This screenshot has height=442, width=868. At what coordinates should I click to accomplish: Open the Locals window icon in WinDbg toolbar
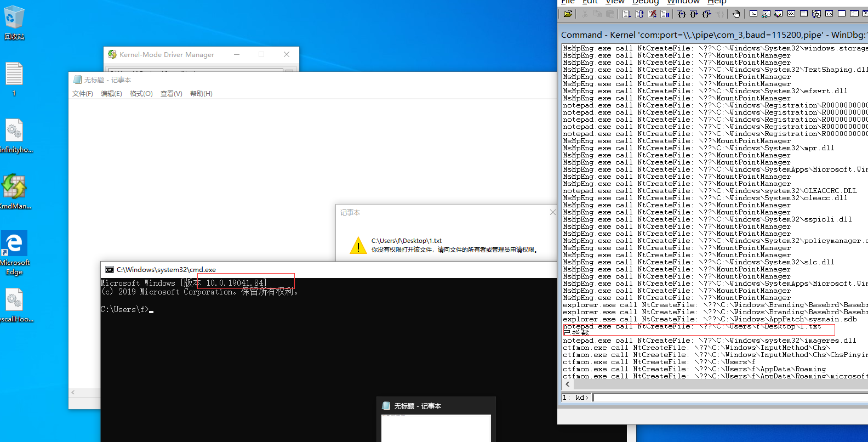coord(778,14)
